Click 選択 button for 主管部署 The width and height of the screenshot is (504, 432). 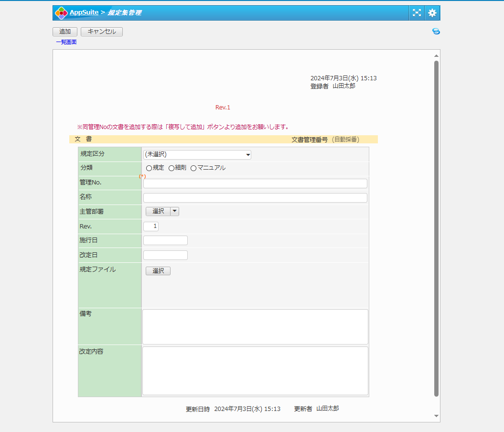158,211
